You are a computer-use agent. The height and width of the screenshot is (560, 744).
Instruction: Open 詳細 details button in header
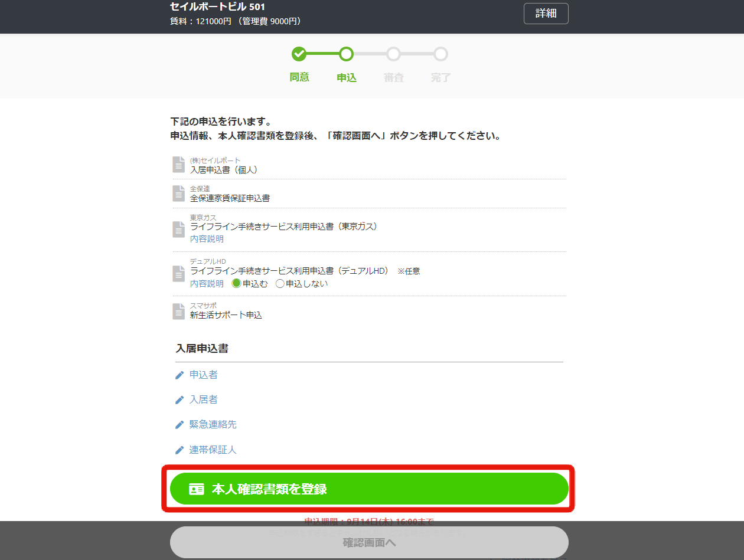click(x=546, y=14)
